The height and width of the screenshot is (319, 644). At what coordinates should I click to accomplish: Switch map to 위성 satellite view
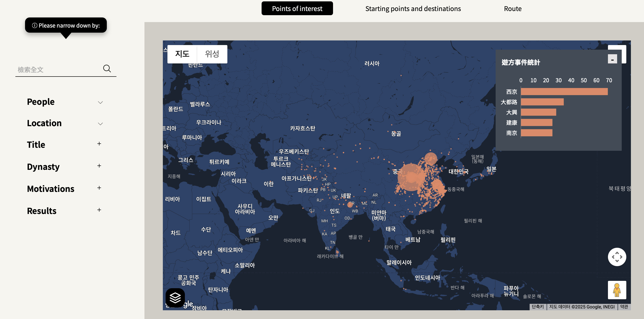pyautogui.click(x=212, y=54)
